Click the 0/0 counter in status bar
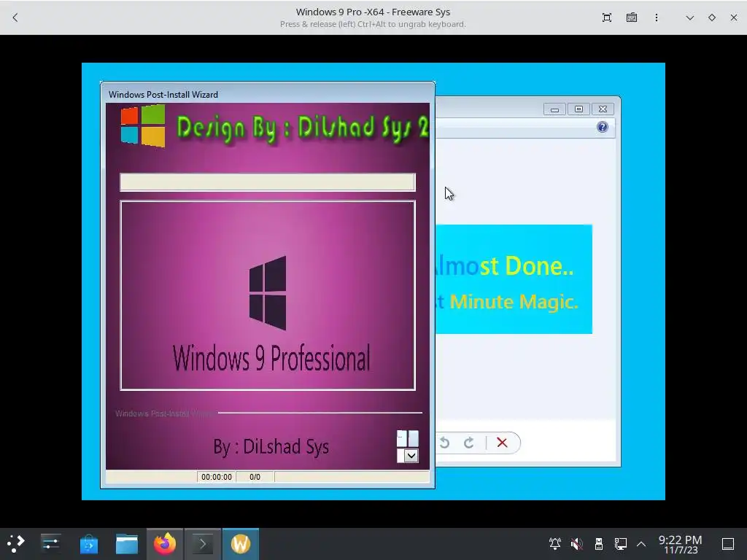The image size is (747, 560). (x=255, y=477)
